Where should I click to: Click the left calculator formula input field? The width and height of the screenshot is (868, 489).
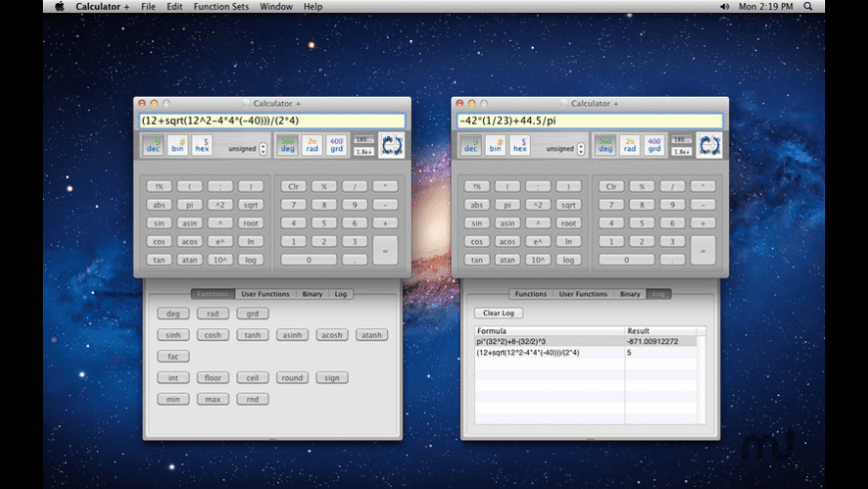coord(272,121)
